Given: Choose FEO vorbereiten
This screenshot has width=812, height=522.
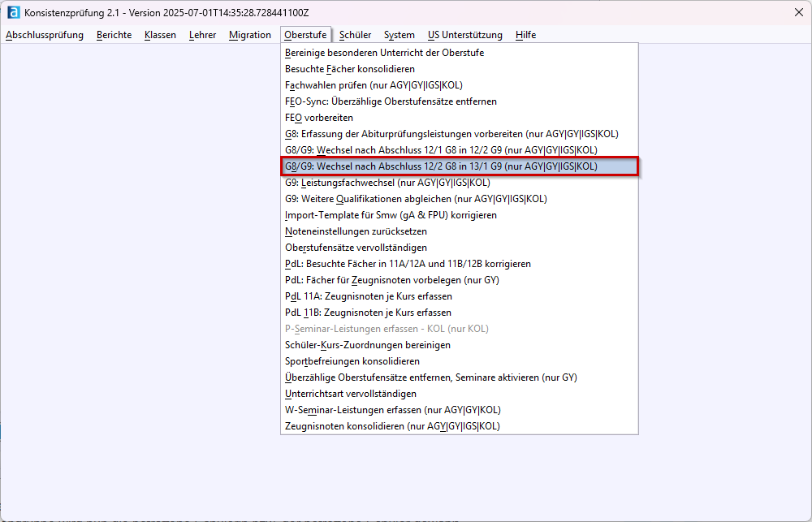Looking at the screenshot, I should [460, 118].
